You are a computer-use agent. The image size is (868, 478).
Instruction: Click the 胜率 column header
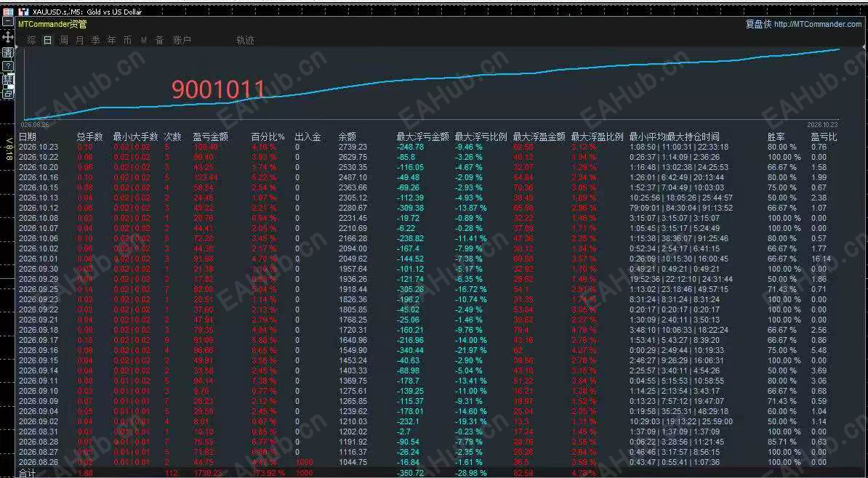coord(776,137)
